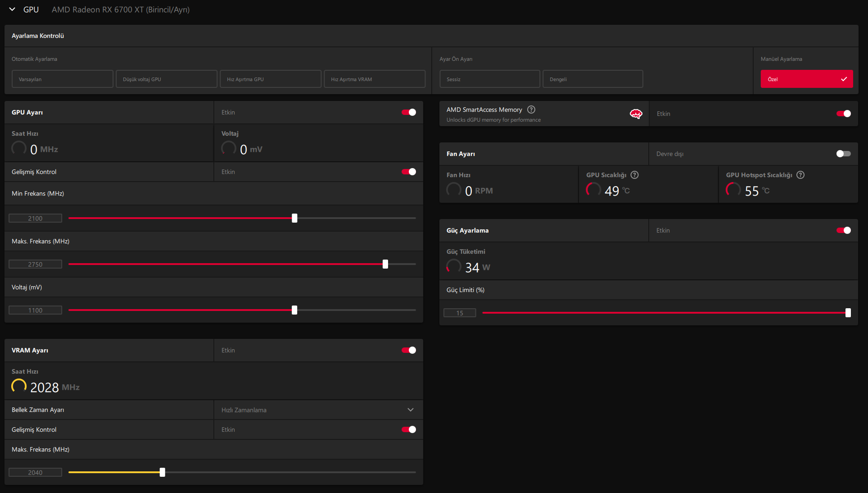
Task: Click the Manüel Ayarlama label
Action: point(782,59)
